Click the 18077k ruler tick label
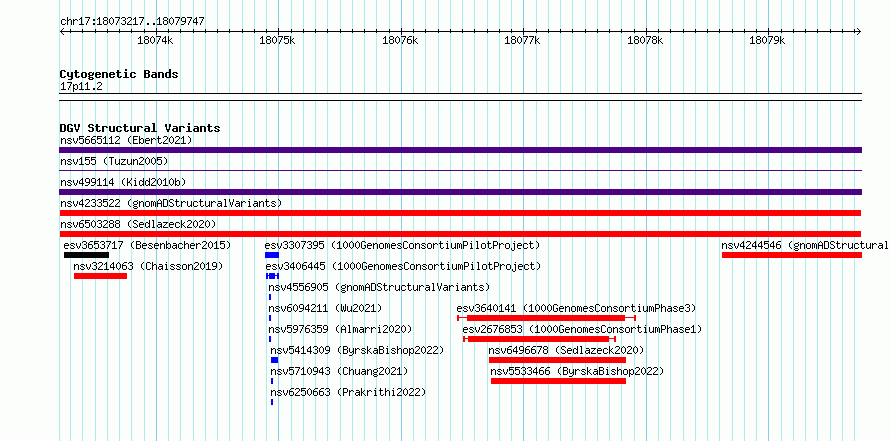Viewport: 890px width, 441px height. point(522,40)
